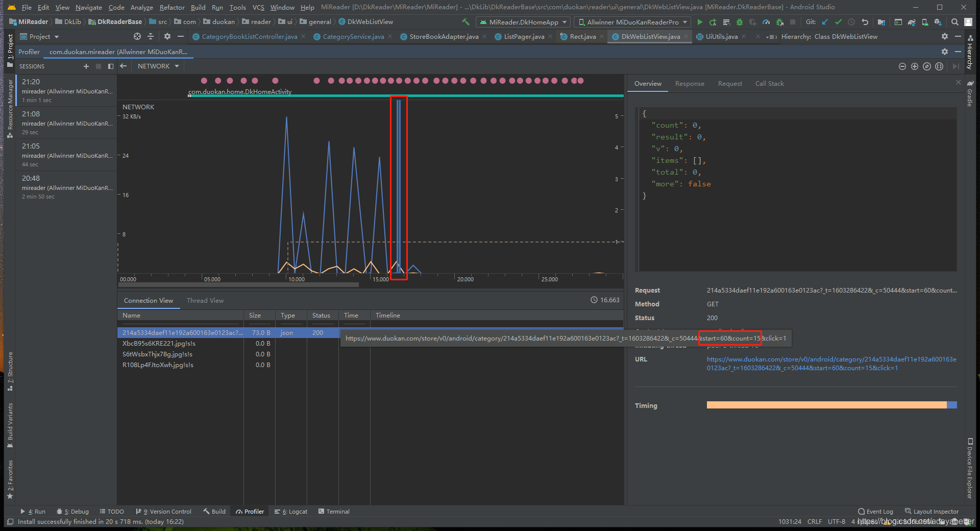The image size is (980, 531).
Task: Zoom out the profiler timeline
Action: pos(902,66)
